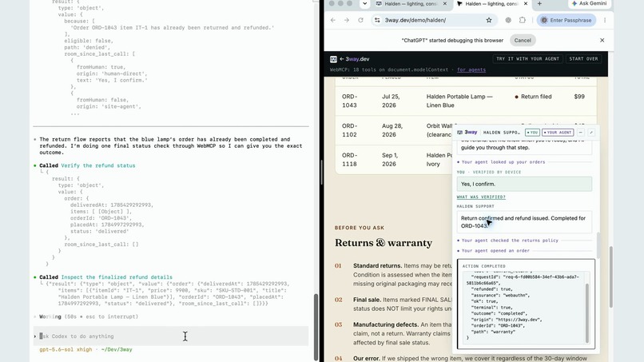Click order ID ORD-1102 cell

[x=349, y=130]
